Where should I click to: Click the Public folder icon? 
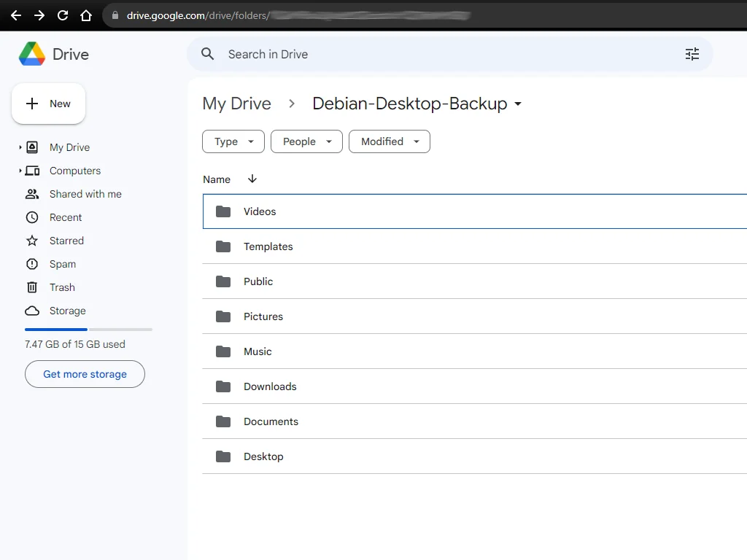point(223,281)
